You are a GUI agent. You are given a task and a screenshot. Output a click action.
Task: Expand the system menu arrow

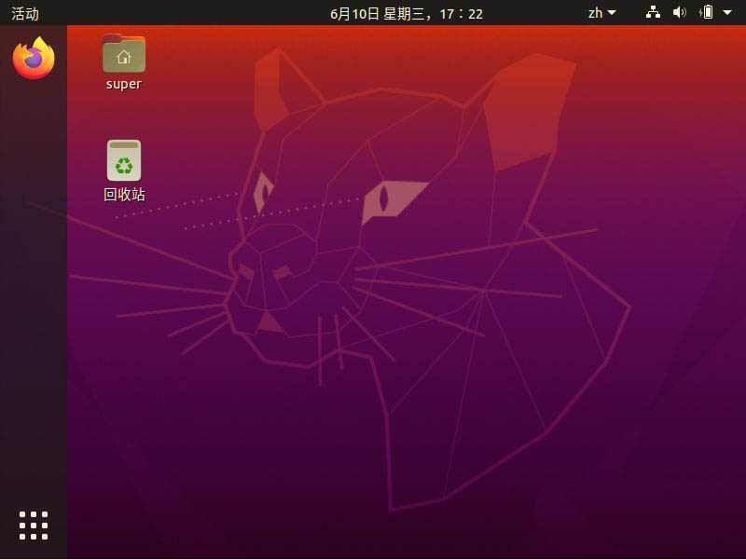tap(727, 13)
